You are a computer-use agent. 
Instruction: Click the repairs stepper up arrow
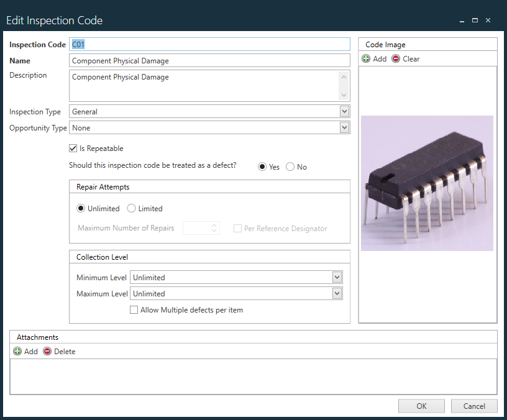coord(213,225)
